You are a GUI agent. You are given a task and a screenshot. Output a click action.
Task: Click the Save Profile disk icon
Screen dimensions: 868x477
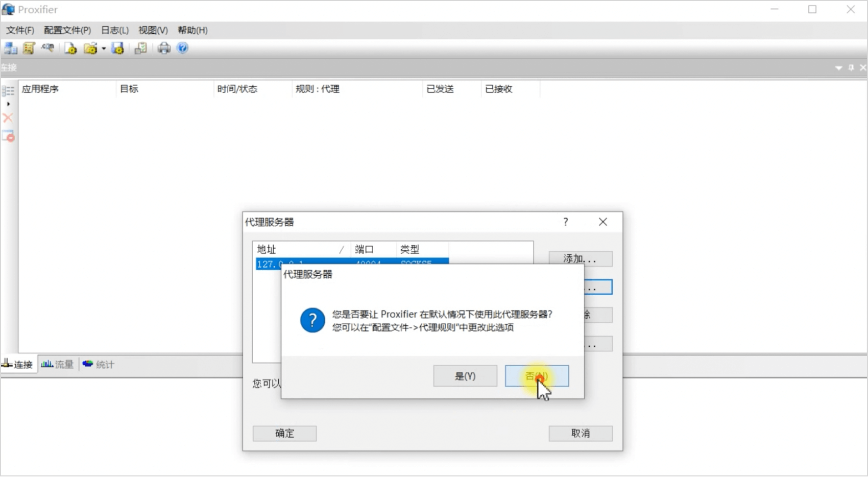click(x=118, y=48)
